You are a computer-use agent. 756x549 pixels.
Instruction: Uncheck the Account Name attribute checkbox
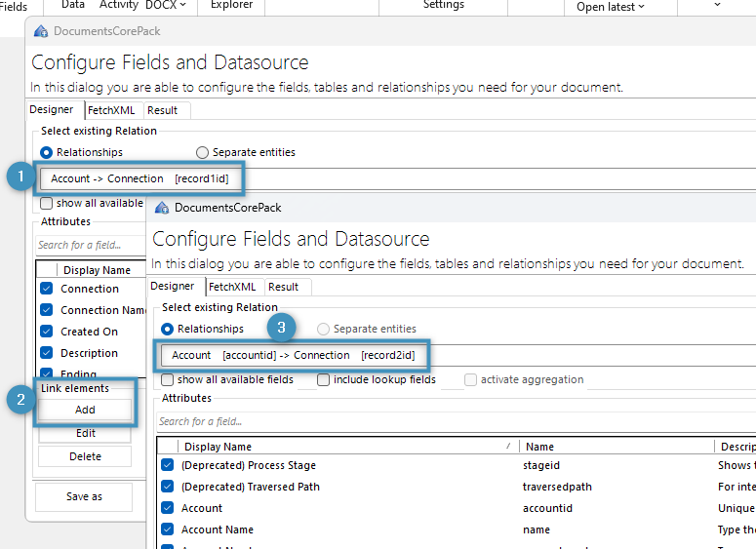168,529
